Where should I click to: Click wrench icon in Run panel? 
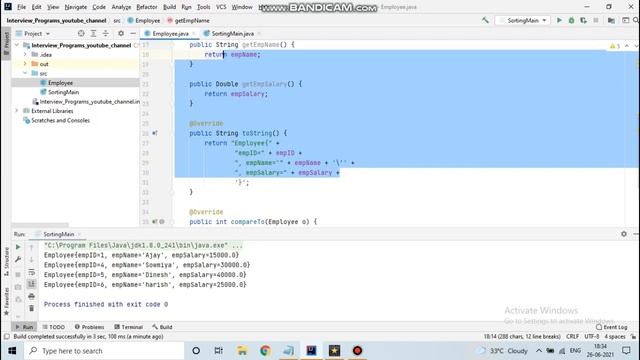pyautogui.click(x=18, y=259)
